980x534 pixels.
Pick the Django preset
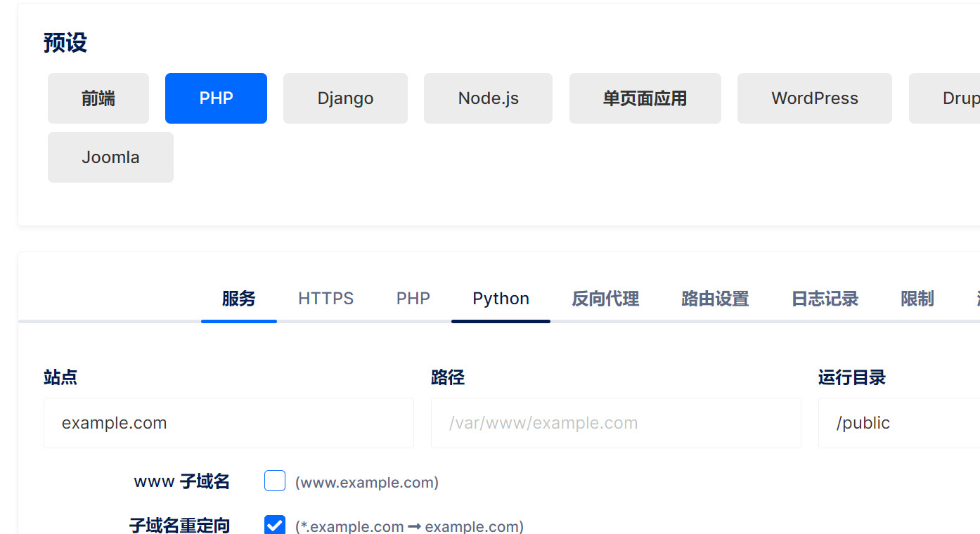(345, 98)
